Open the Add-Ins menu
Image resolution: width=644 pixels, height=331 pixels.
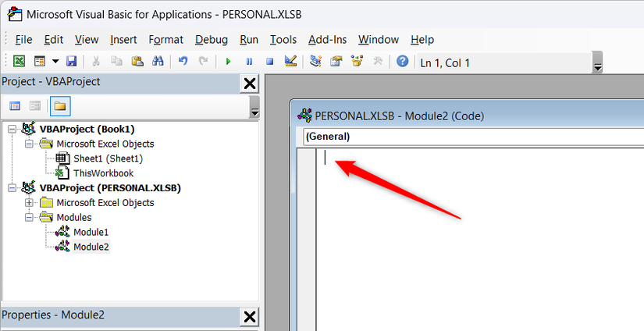(327, 40)
